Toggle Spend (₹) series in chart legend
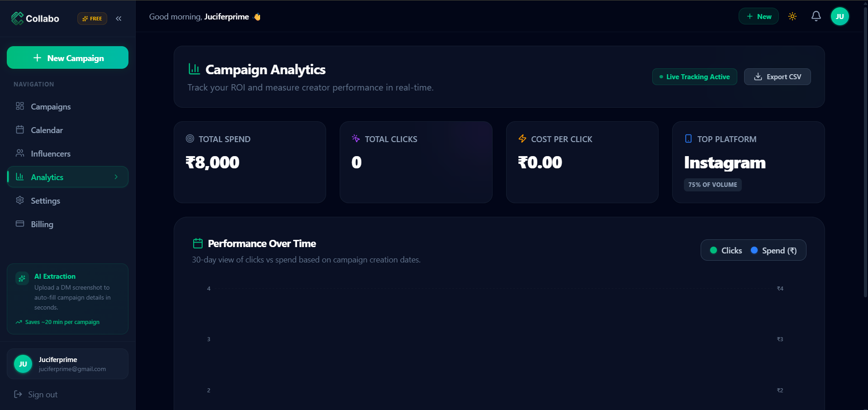 (774, 250)
